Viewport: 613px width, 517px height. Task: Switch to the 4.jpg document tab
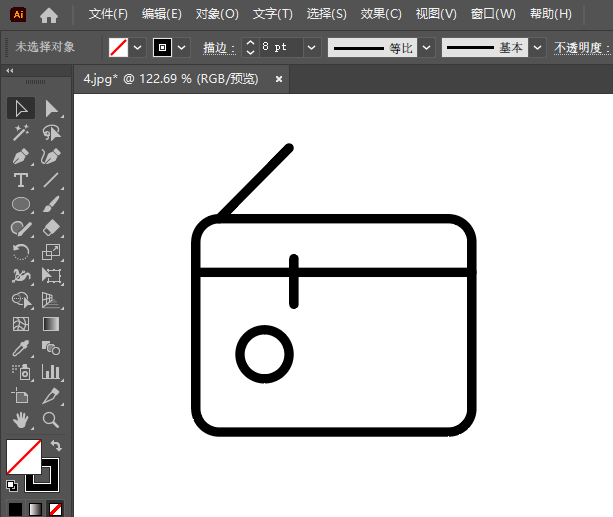point(171,79)
